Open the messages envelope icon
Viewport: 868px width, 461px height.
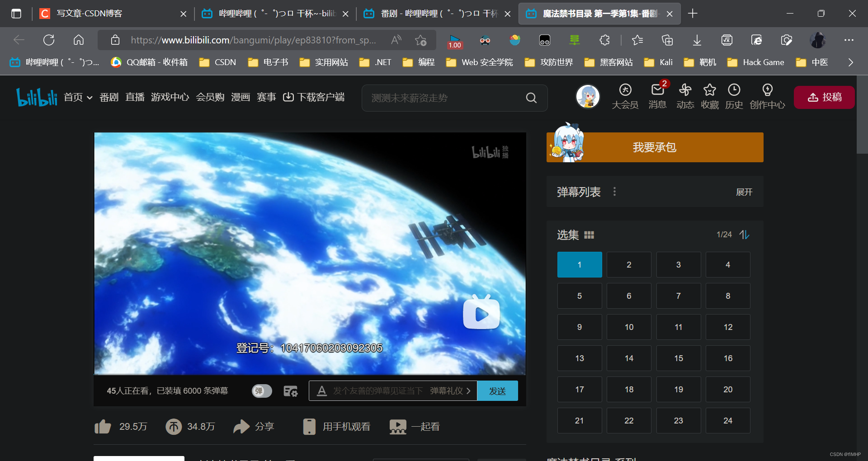(x=657, y=90)
